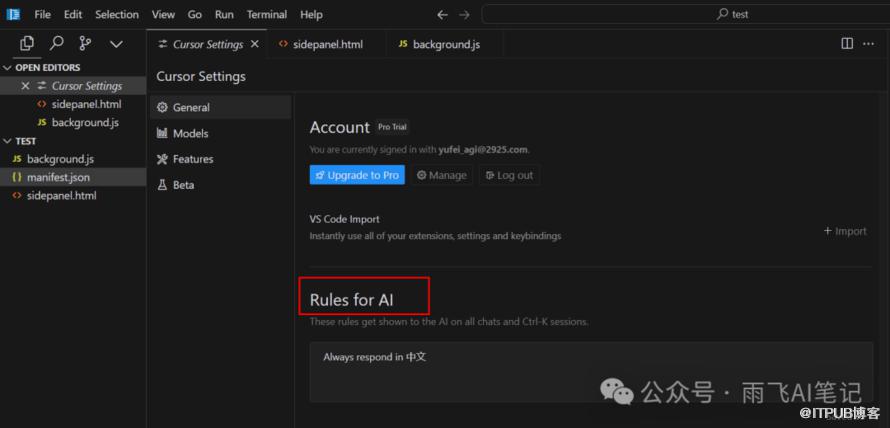Click the Models chart icon
The image size is (890, 428).
(162, 133)
